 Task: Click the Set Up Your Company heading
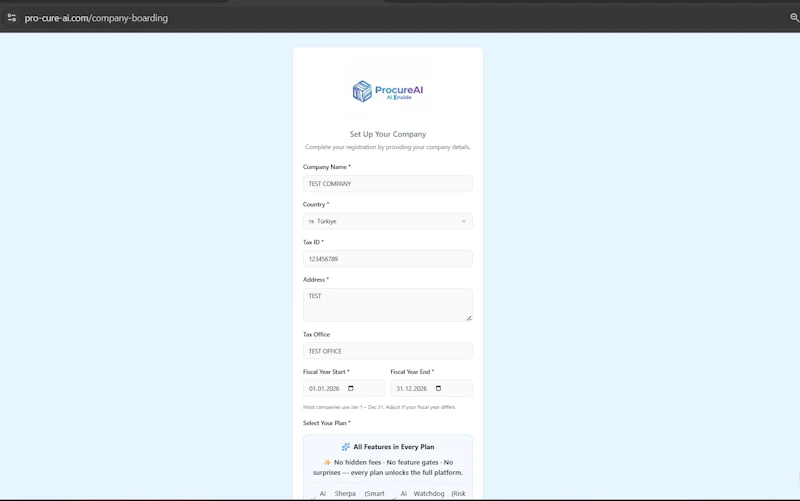click(x=388, y=134)
